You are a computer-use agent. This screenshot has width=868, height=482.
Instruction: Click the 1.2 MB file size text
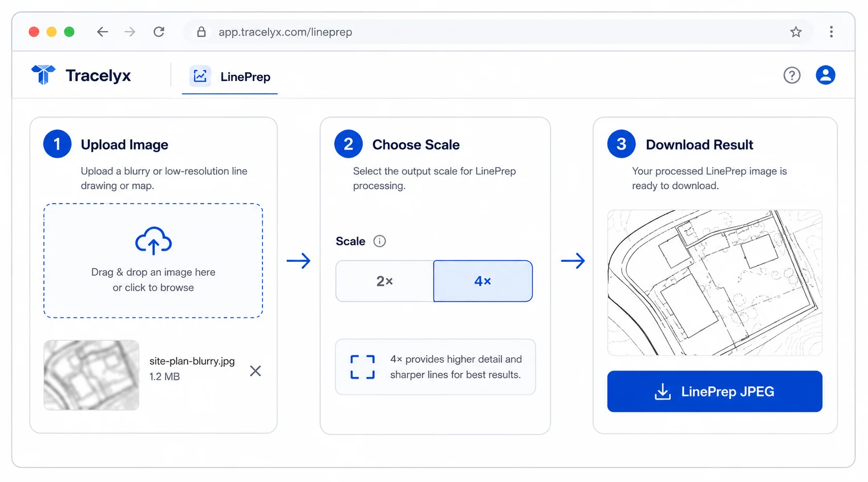(x=165, y=377)
